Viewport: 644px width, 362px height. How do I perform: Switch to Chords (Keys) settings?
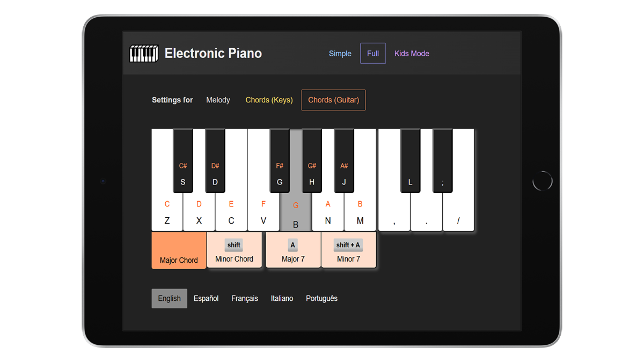pos(268,100)
